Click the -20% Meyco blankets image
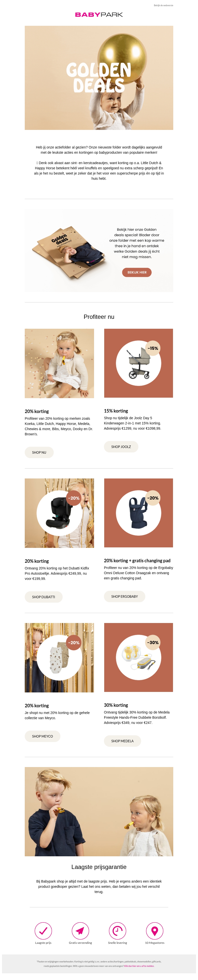Viewport: 198px width, 980px height. click(x=59, y=657)
